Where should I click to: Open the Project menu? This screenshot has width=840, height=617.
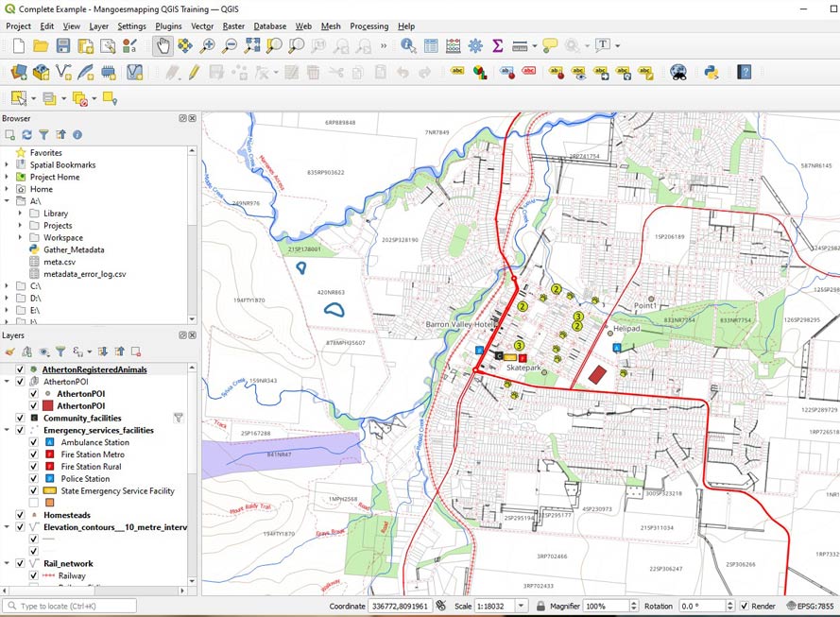click(x=18, y=26)
